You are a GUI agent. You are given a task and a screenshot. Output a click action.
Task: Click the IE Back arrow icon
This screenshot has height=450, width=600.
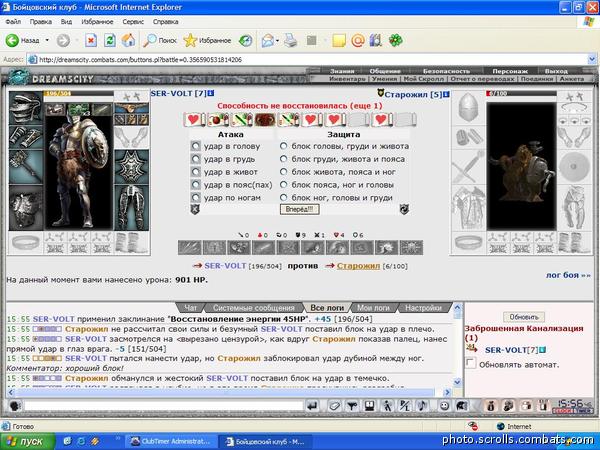point(12,40)
